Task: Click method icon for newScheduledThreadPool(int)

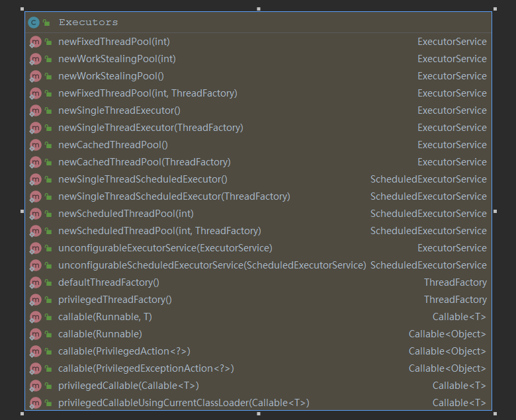Action: [x=35, y=214]
